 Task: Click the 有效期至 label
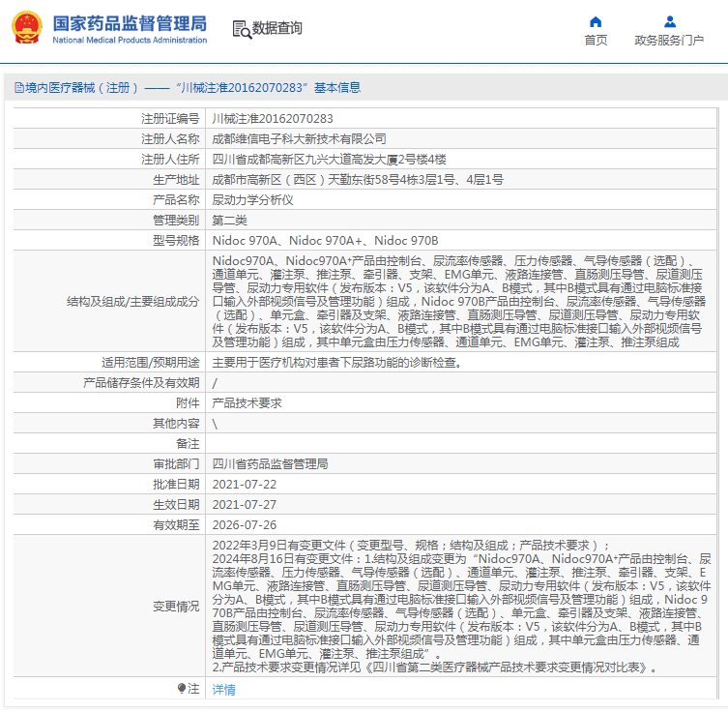[x=176, y=525]
